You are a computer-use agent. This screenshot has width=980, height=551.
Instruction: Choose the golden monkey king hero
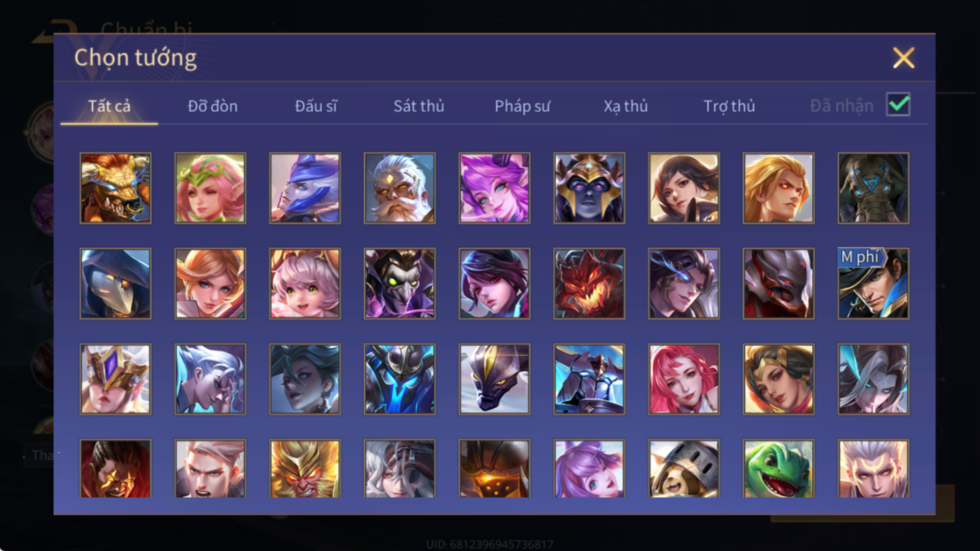click(x=305, y=468)
